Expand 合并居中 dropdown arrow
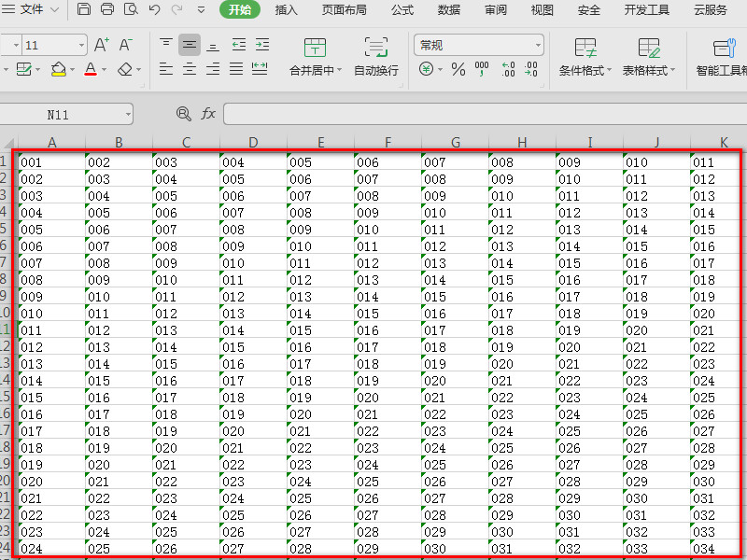This screenshot has height=560, width=747. click(x=340, y=70)
